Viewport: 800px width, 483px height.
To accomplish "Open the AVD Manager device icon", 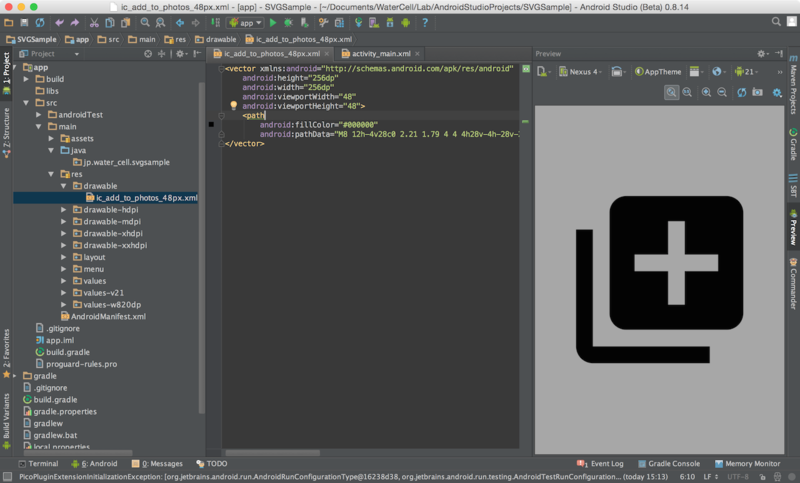I will (374, 22).
